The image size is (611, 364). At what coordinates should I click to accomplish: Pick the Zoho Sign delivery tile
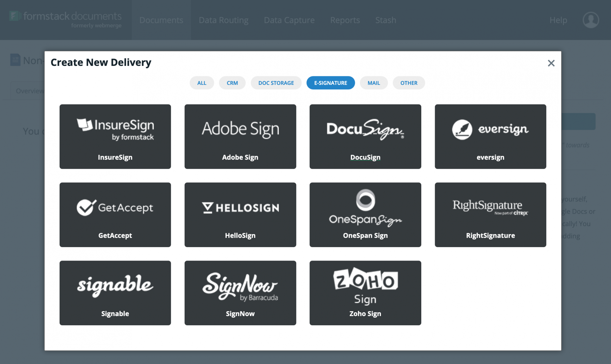(365, 293)
